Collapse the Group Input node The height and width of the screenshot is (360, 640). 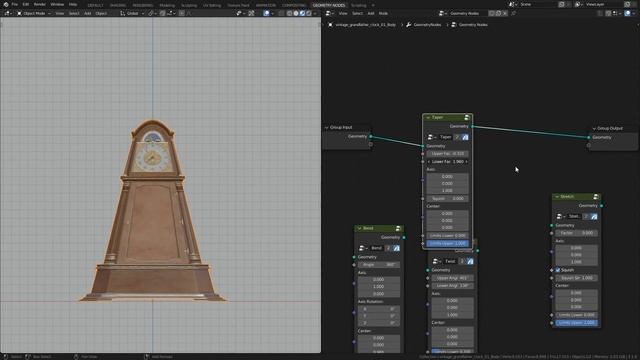[327, 128]
